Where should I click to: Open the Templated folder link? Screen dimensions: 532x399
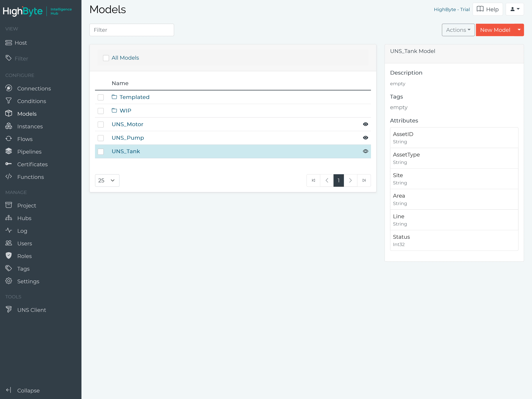point(134,97)
